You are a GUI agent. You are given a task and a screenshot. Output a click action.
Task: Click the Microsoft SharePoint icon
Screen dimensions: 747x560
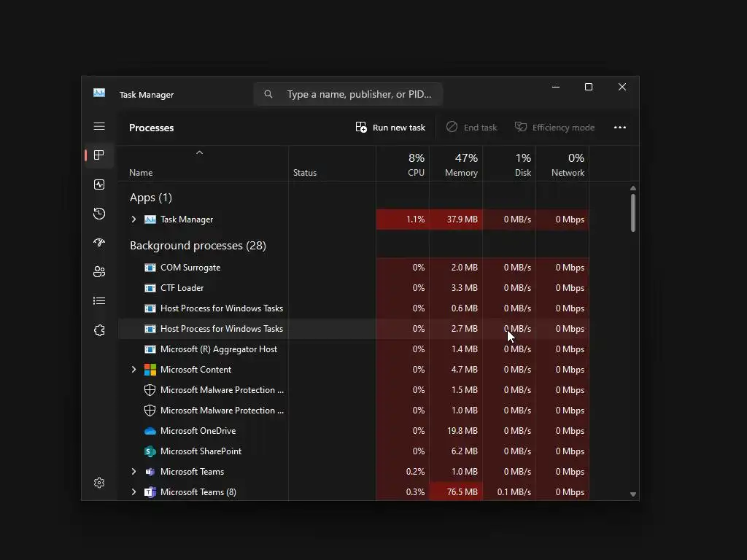pyautogui.click(x=150, y=451)
